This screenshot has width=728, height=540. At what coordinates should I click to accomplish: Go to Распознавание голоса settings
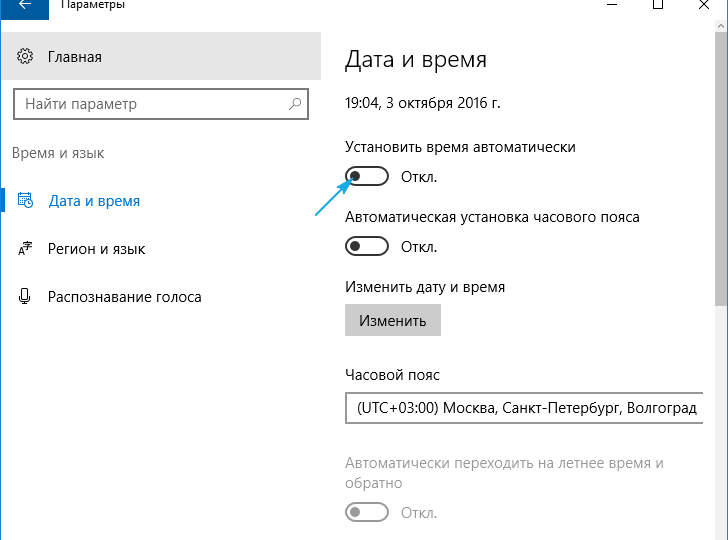click(124, 297)
